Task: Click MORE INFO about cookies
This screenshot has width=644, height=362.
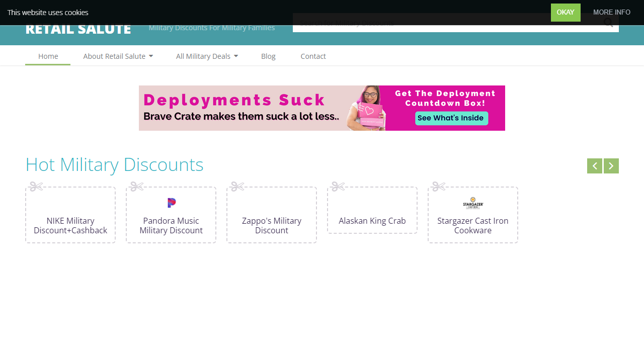Action: (x=611, y=13)
